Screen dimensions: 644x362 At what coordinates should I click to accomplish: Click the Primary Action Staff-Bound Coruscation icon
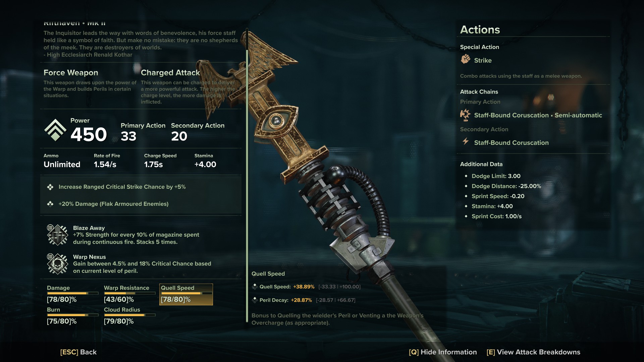[x=466, y=115]
